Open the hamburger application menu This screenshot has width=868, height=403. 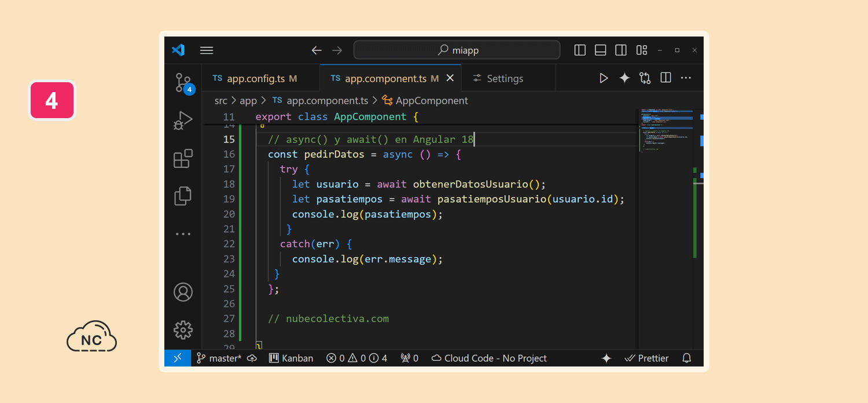[207, 50]
